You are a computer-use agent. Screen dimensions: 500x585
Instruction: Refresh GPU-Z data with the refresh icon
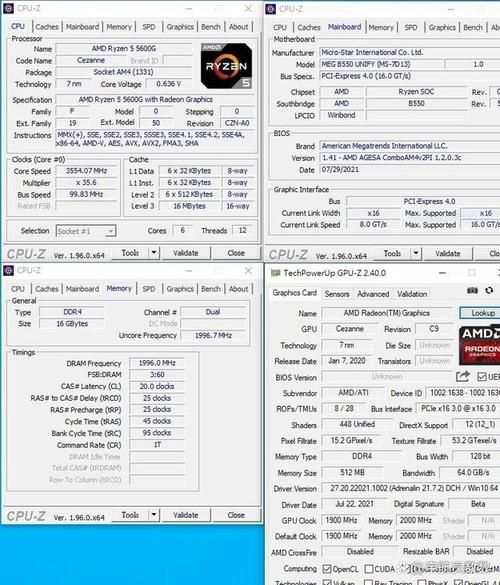point(489,290)
